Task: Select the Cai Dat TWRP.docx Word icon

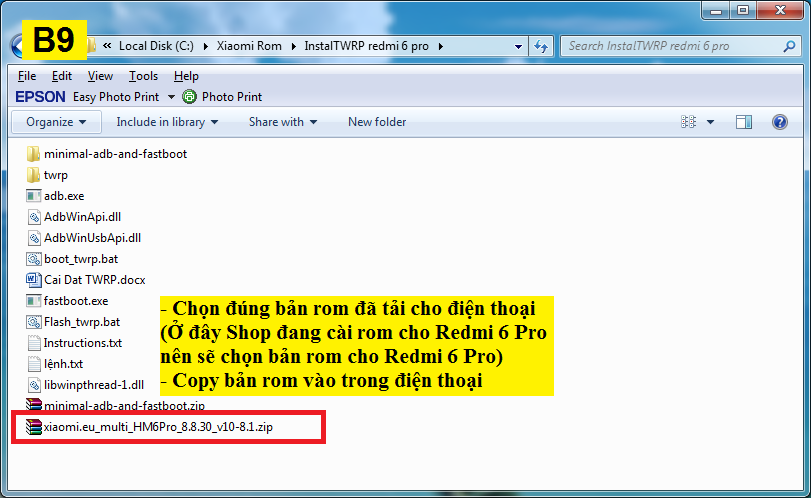Action: 34,280
